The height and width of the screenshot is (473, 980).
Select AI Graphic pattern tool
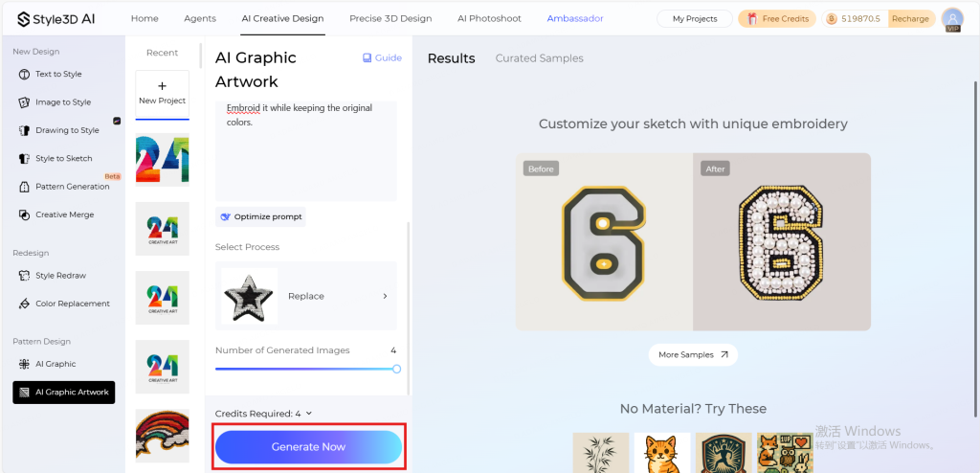[x=48, y=364]
